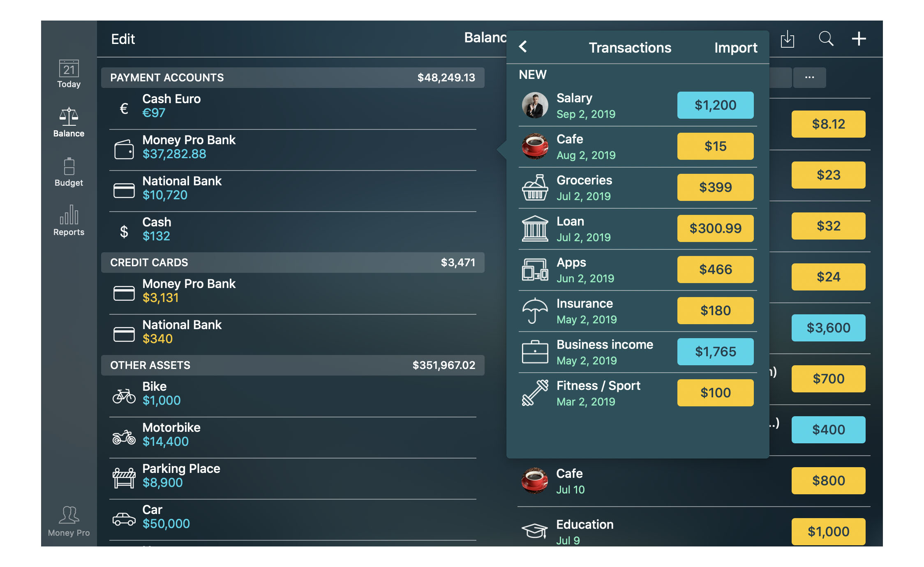Click the back arrow button in Transactions panel
This screenshot has height=567, width=924.
point(525,48)
